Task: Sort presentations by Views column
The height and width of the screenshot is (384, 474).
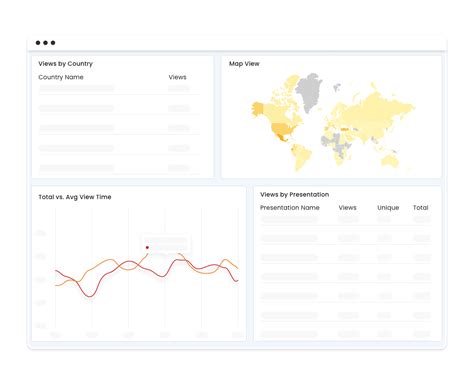Action: (x=347, y=207)
